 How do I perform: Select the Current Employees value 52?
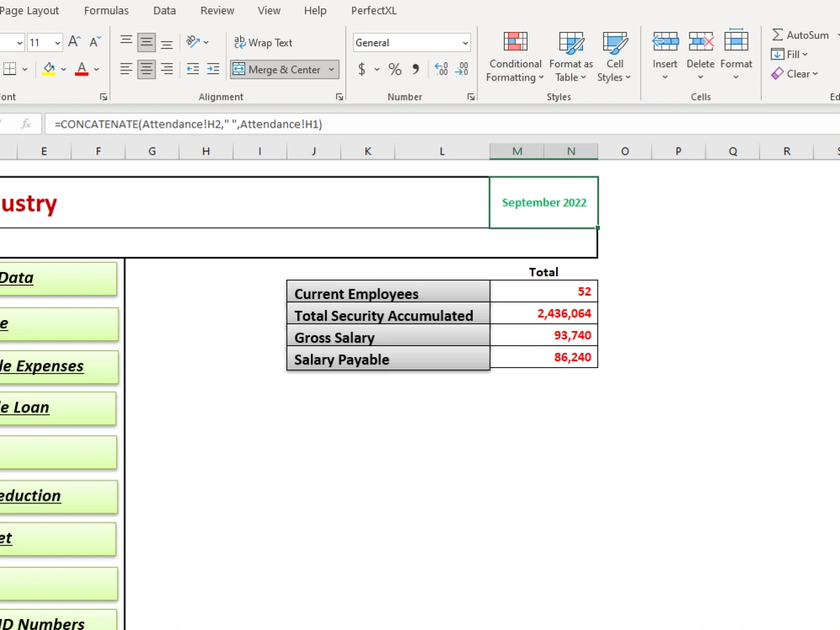point(543,291)
